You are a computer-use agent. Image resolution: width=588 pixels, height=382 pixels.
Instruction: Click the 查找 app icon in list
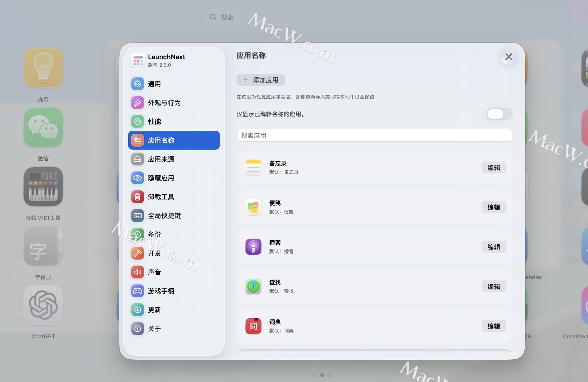tap(253, 286)
